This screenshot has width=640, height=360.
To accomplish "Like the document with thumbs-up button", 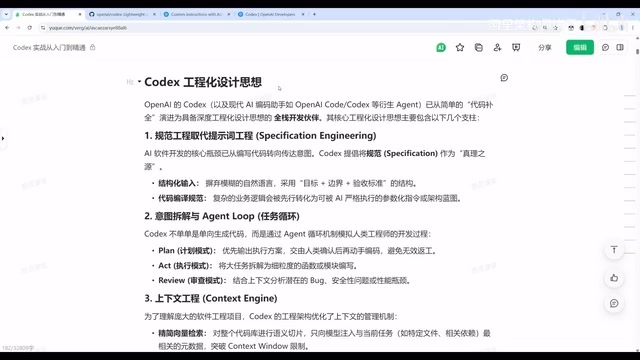I will 614,278.
